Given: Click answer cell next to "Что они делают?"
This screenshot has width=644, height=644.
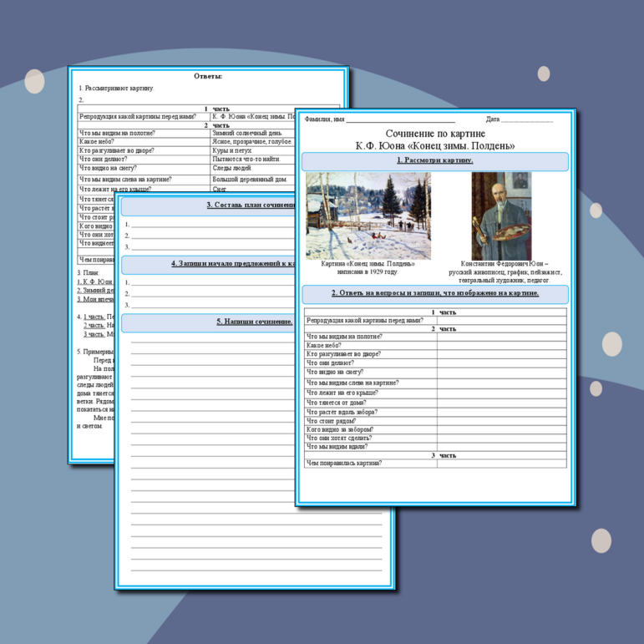Looking at the screenshot, I should point(501,363).
